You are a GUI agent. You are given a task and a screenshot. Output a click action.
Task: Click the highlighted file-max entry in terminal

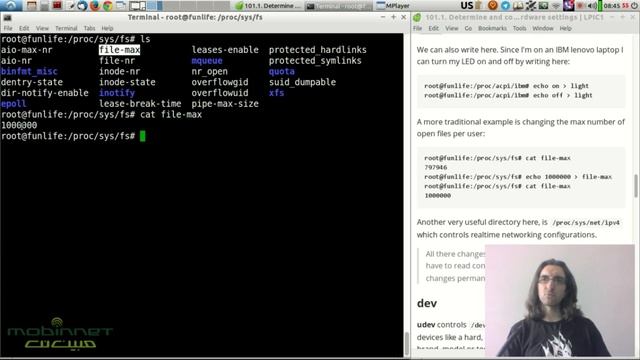120,50
